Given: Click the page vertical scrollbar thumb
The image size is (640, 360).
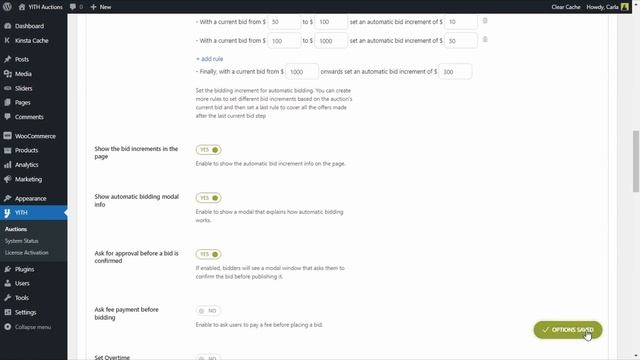Looking at the screenshot, I should pos(636,161).
